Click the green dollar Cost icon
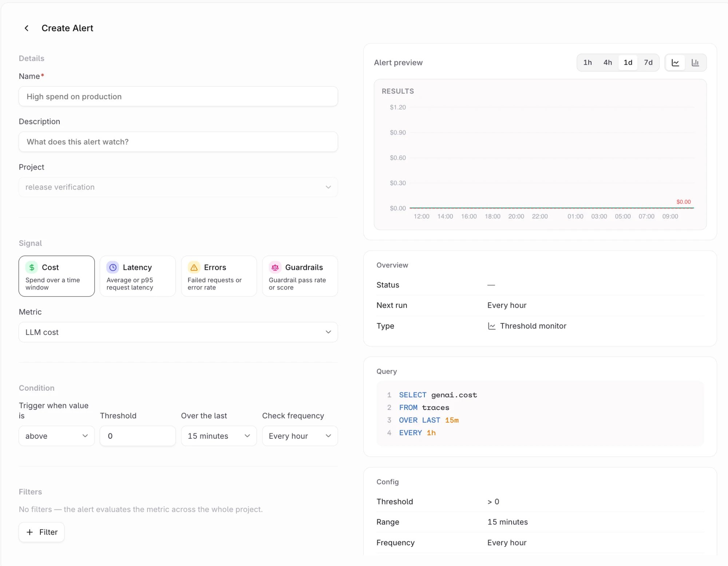728x566 pixels. [32, 267]
